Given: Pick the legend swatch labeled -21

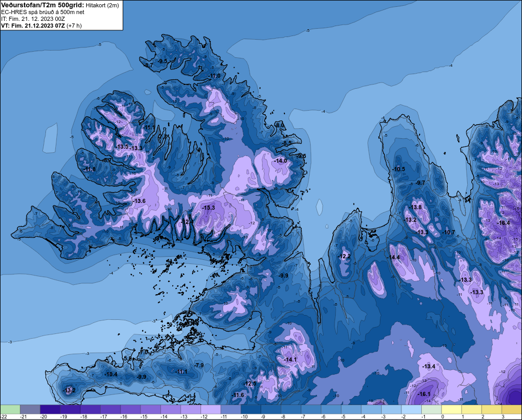Looking at the screenshot, I should (30, 409).
